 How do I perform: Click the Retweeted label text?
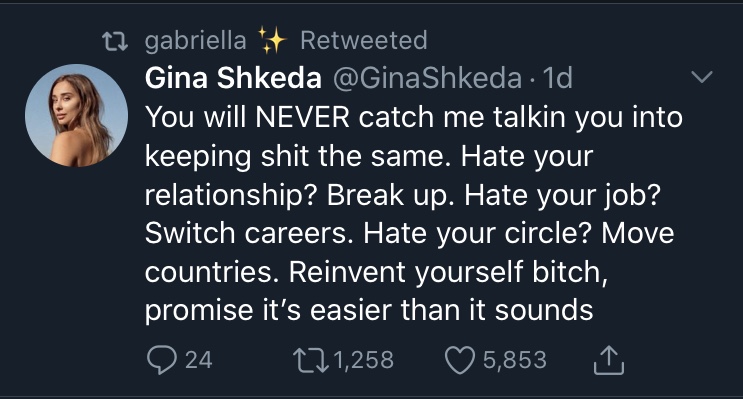tap(364, 40)
